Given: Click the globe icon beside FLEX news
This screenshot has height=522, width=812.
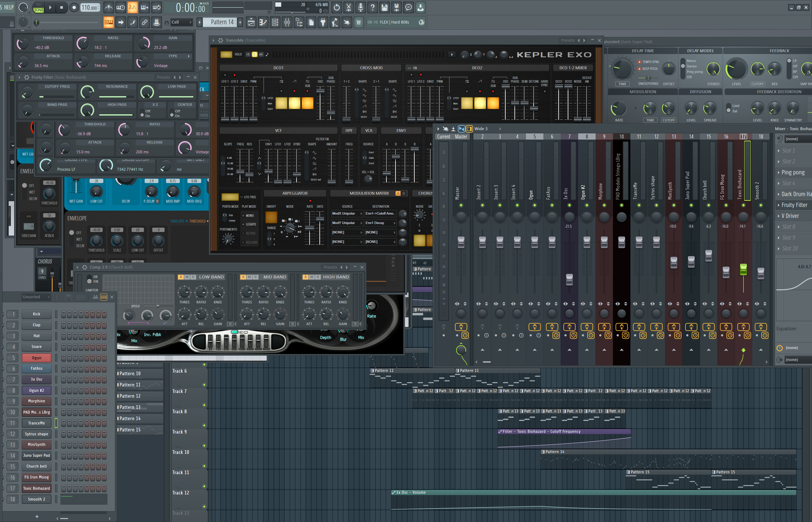Looking at the screenshot, I should point(422,22).
